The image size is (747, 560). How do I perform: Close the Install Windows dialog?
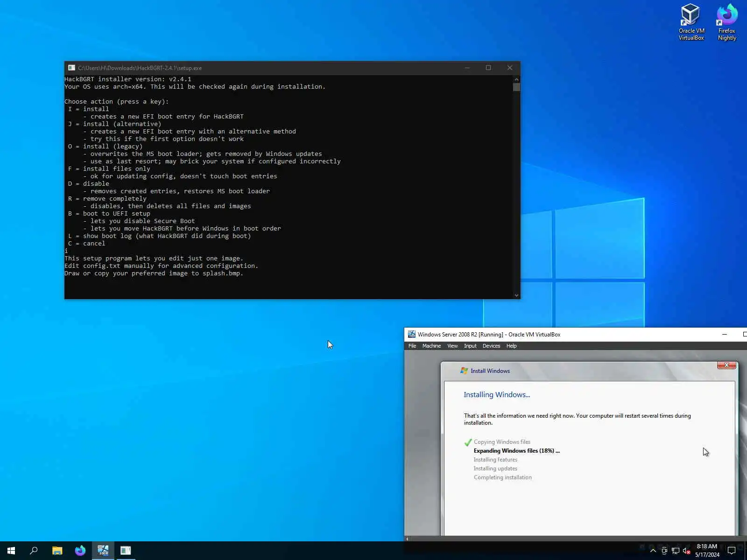[726, 365]
